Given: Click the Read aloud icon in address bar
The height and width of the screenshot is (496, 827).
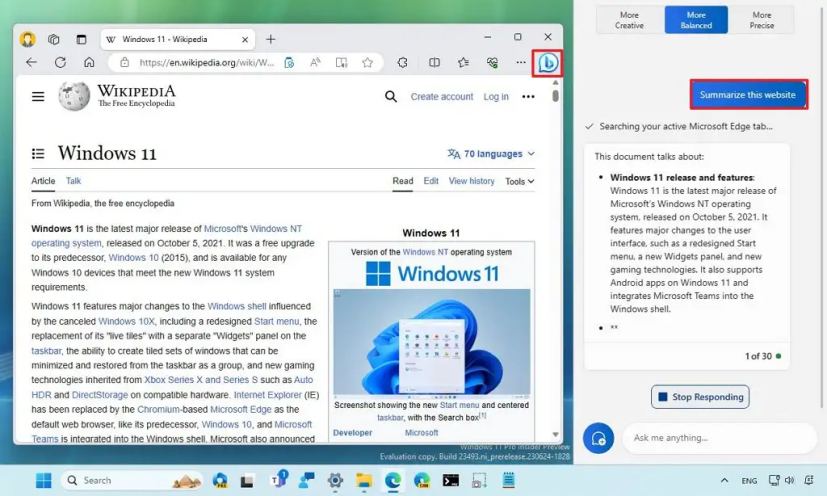Looking at the screenshot, I should pyautogui.click(x=315, y=62).
